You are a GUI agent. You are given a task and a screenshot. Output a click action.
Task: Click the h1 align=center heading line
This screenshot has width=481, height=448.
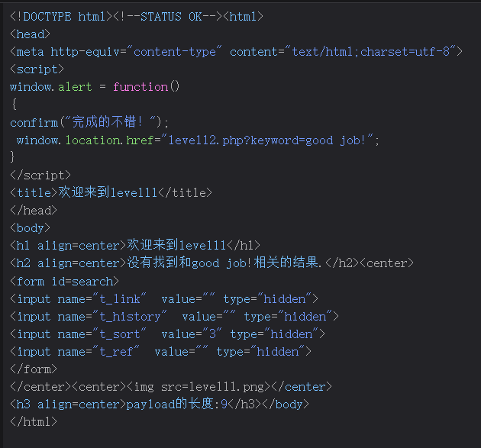pos(135,245)
